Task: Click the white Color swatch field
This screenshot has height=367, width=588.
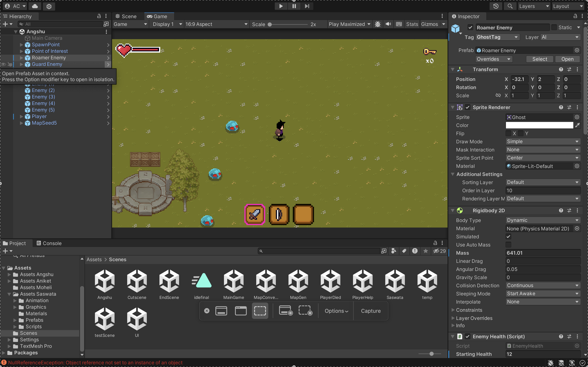Action: click(x=539, y=125)
